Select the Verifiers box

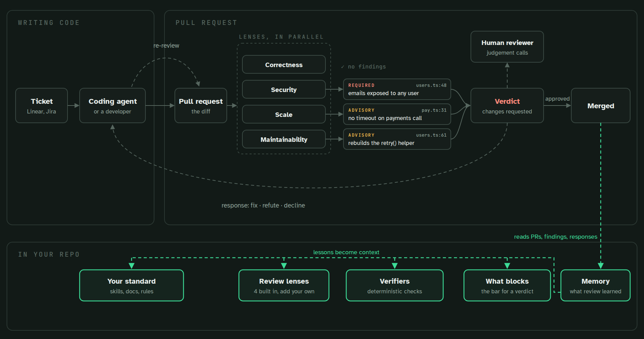[x=395, y=285]
